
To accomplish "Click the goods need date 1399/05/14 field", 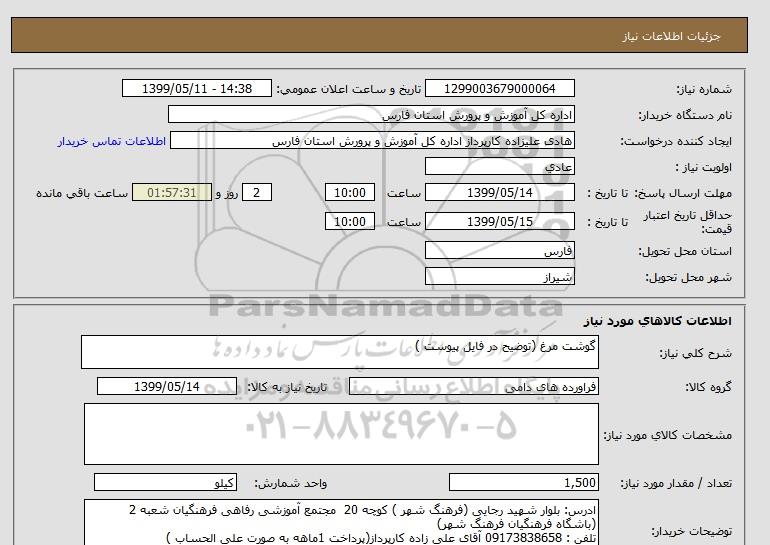I will [167, 386].
